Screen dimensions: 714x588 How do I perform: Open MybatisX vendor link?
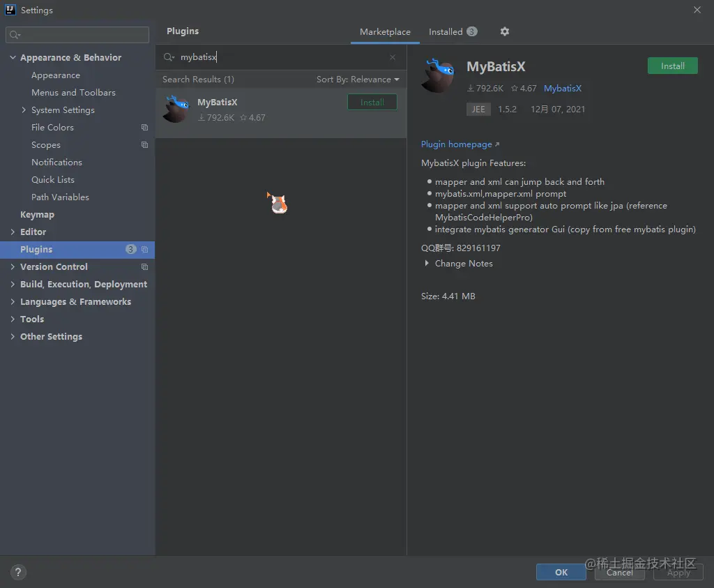[x=563, y=89]
